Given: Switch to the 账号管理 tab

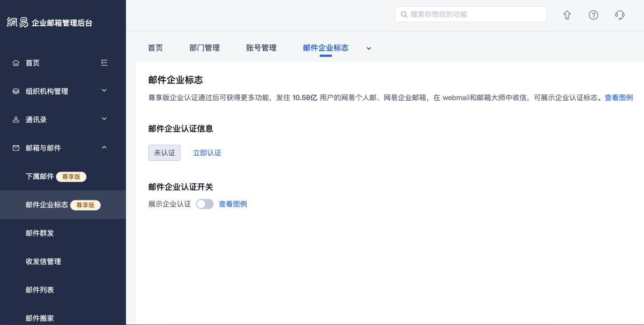Looking at the screenshot, I should pyautogui.click(x=261, y=48).
